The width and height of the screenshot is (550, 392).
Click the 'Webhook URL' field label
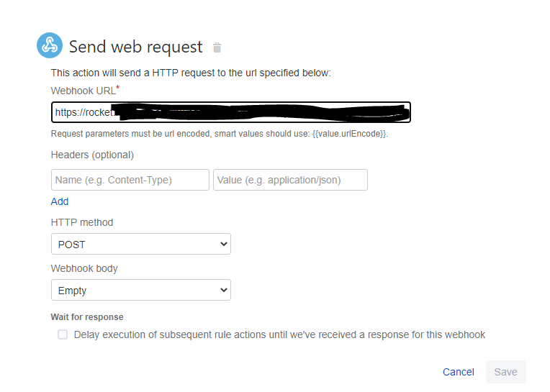[x=84, y=91]
